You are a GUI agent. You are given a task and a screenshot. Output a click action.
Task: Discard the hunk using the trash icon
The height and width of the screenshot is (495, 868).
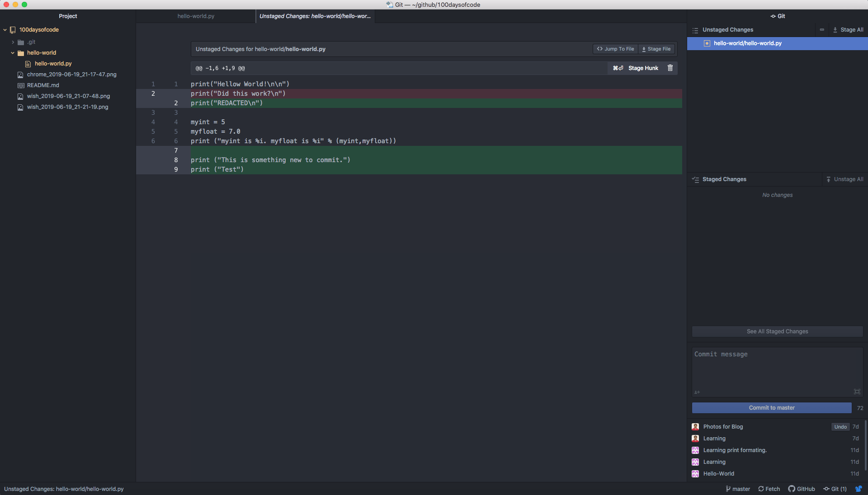coord(670,68)
